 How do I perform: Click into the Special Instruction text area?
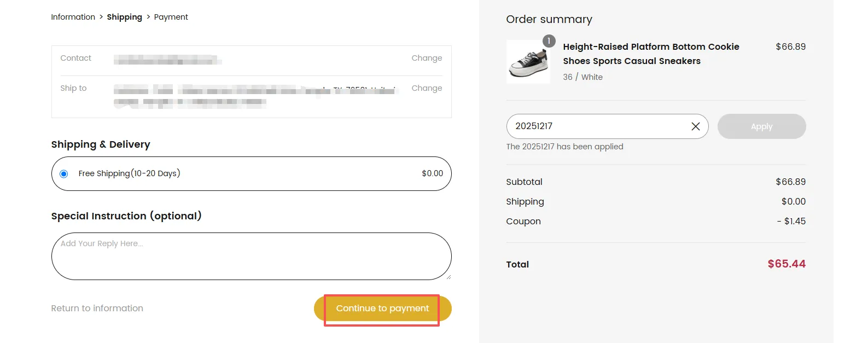pos(251,257)
